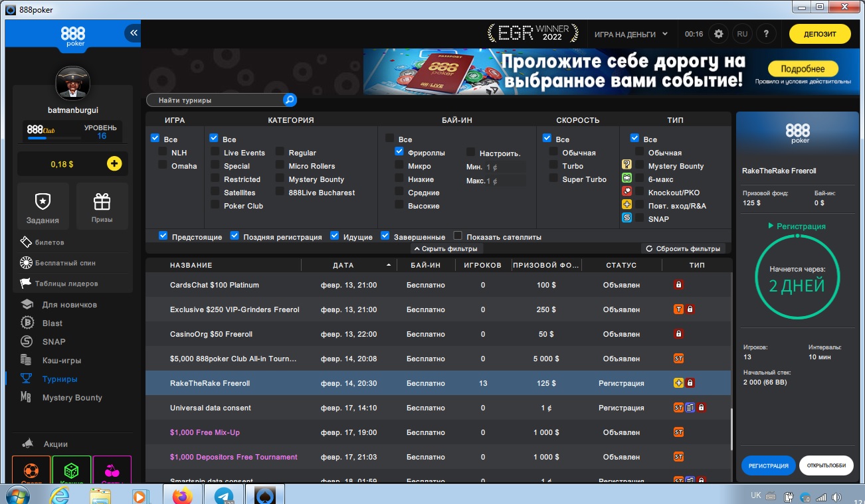Screen dimensions: 865x504
Task: Toggle Omaha game checkbox
Action: click(162, 165)
